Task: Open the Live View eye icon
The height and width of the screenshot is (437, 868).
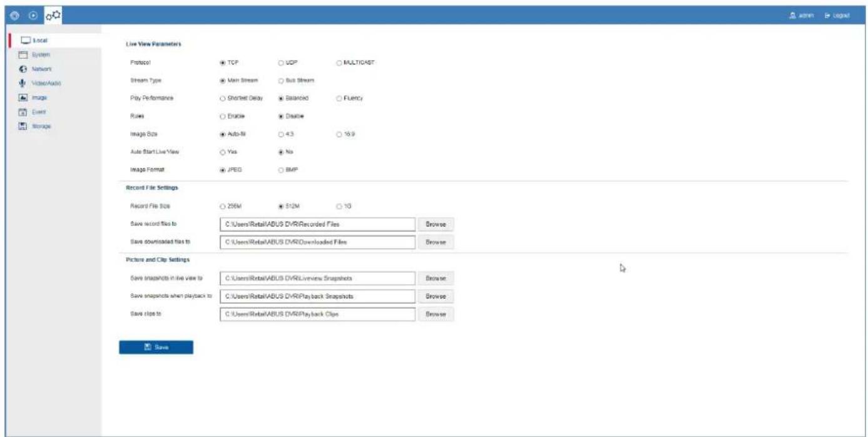Action: point(14,14)
